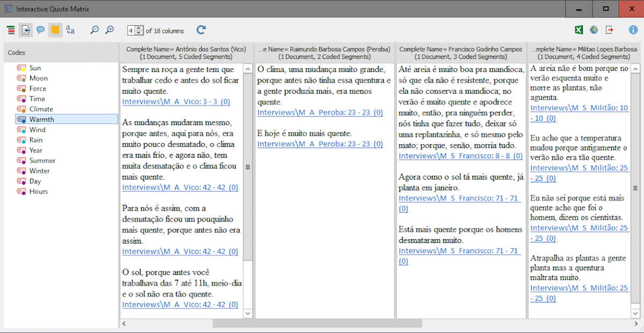Toggle the yellow memo display button
The image size is (644, 333).
[x=55, y=31]
